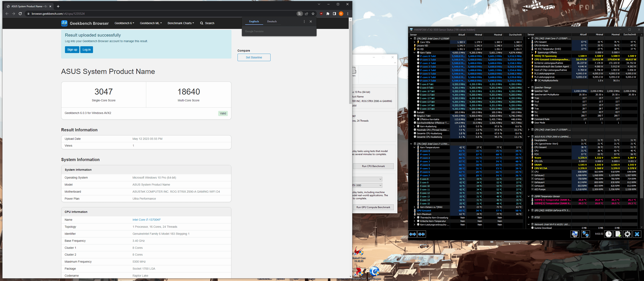The height and width of the screenshot is (281, 644).
Task: Select the ASUS System Product Name browser tab
Action: coord(29,6)
